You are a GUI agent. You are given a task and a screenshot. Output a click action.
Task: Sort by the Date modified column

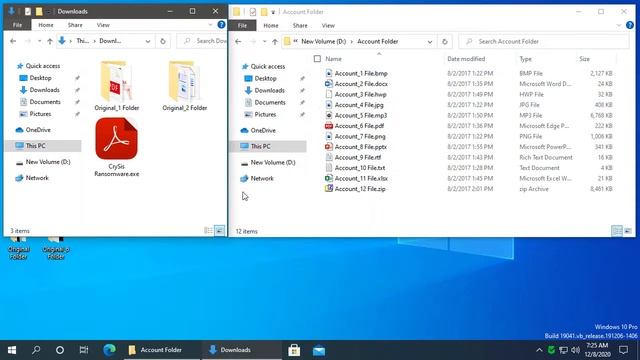click(466, 59)
